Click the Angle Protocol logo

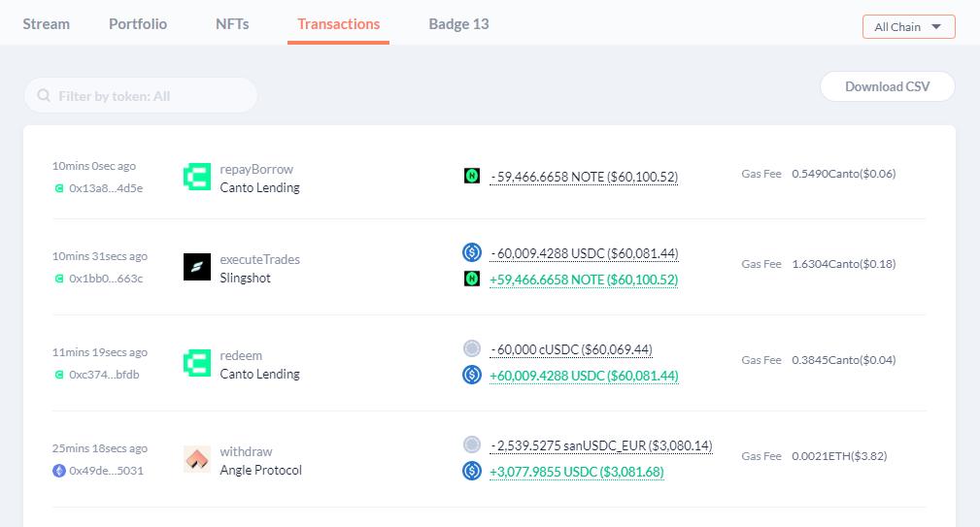pos(197,459)
